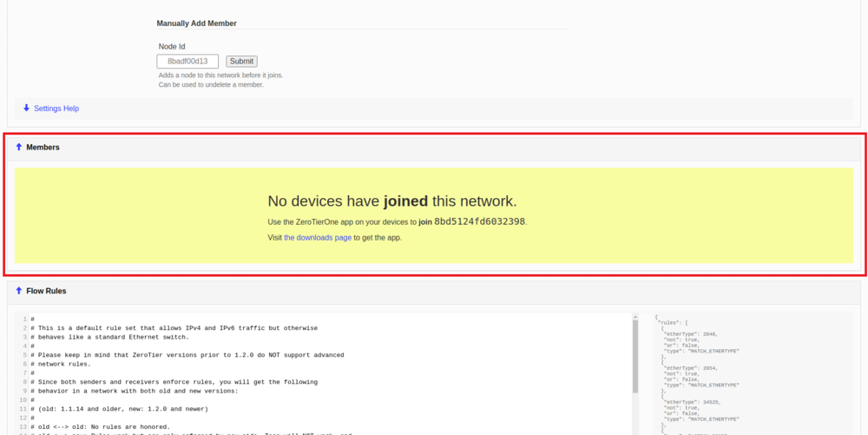Collapse the Members section header
Image resolution: width=868 pixels, height=435 pixels.
click(43, 148)
